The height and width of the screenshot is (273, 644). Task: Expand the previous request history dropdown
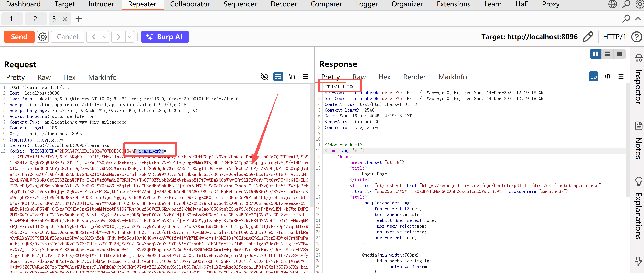click(105, 37)
